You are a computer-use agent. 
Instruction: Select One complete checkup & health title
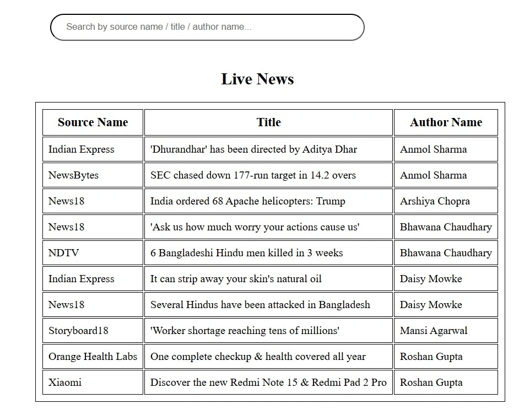[x=268, y=357]
